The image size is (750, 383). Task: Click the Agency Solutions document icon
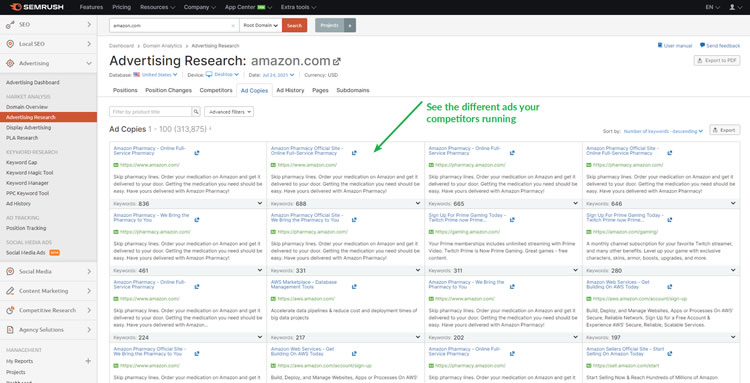pyautogui.click(x=10, y=330)
